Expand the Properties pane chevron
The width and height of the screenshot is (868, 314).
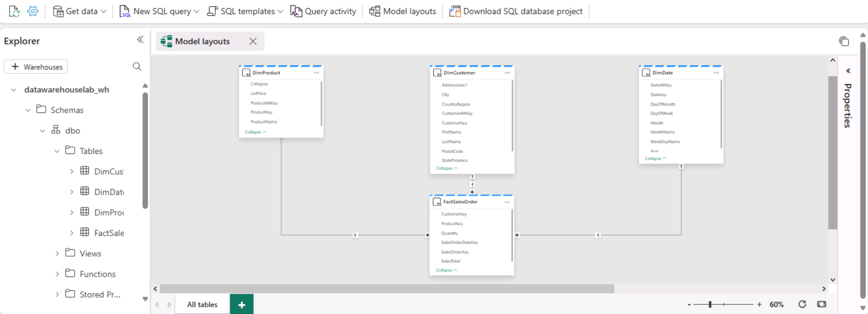pos(848,71)
